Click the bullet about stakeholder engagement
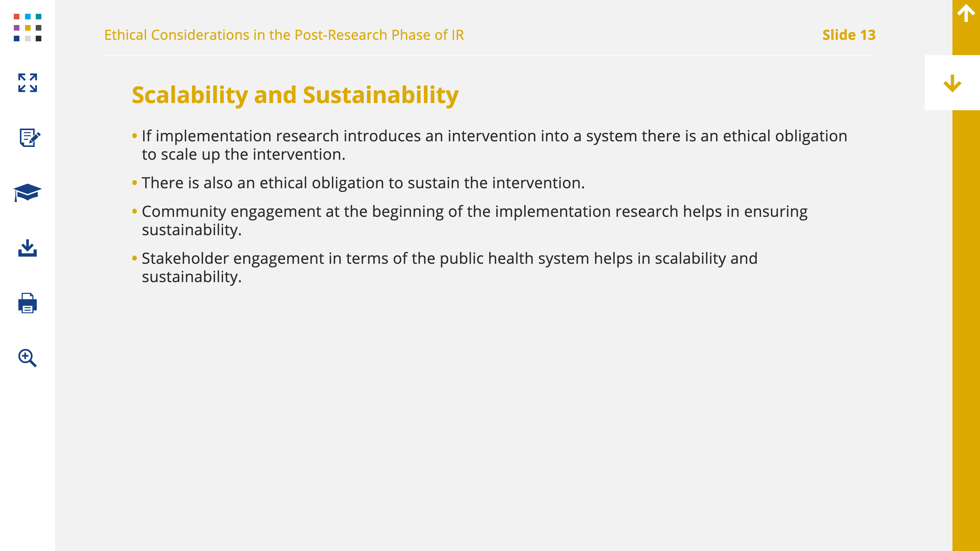The image size is (980, 551). click(445, 267)
